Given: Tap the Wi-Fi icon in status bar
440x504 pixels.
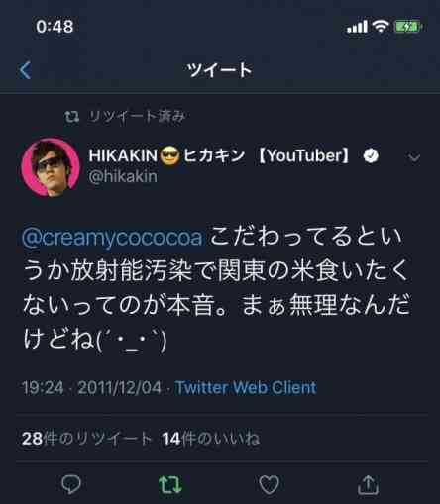Looking at the screenshot, I should (x=381, y=27).
